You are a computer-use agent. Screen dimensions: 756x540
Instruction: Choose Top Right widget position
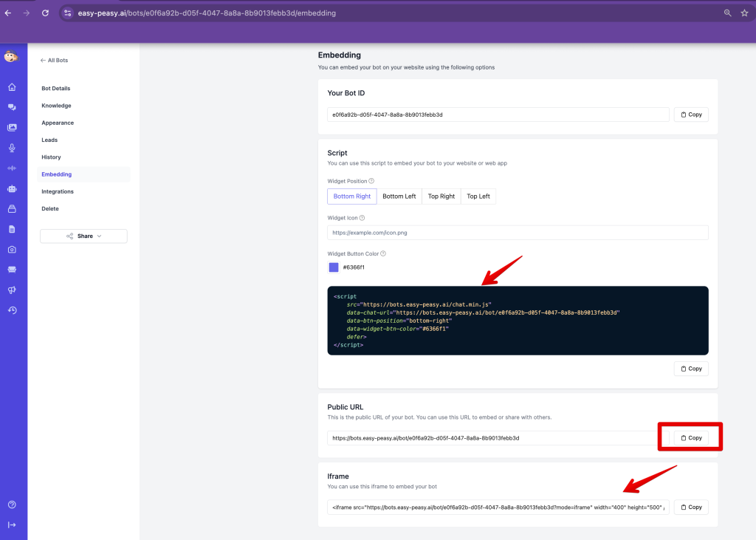(x=441, y=196)
